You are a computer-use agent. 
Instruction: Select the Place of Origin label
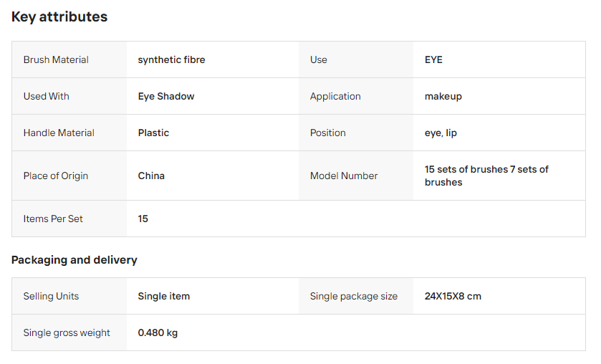(56, 176)
